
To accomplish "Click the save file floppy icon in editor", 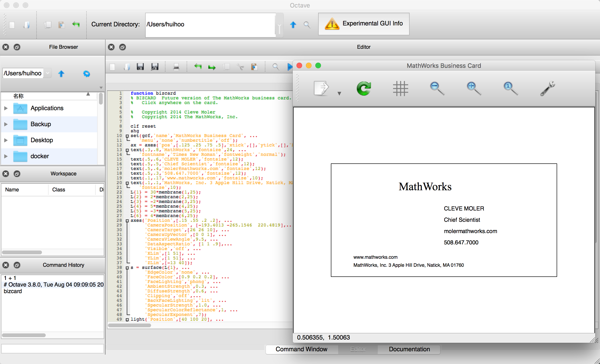I will click(140, 67).
